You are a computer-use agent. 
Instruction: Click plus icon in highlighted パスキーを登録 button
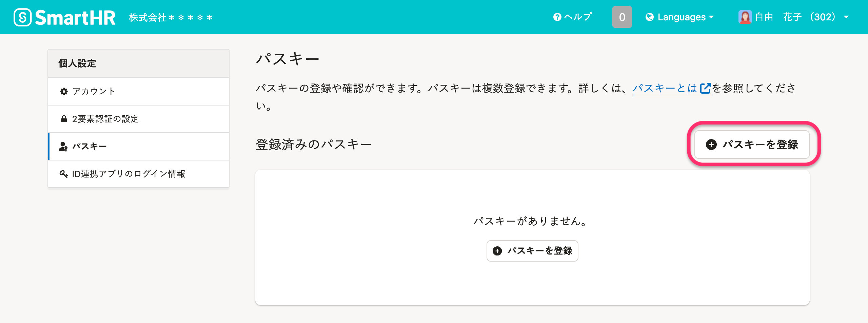711,145
